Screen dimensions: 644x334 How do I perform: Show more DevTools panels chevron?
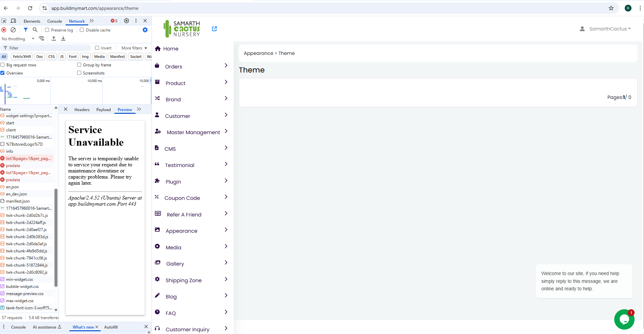92,21
